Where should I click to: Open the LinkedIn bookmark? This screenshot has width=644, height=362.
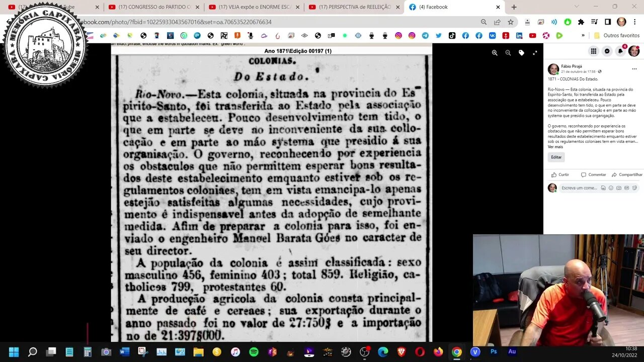click(x=519, y=36)
